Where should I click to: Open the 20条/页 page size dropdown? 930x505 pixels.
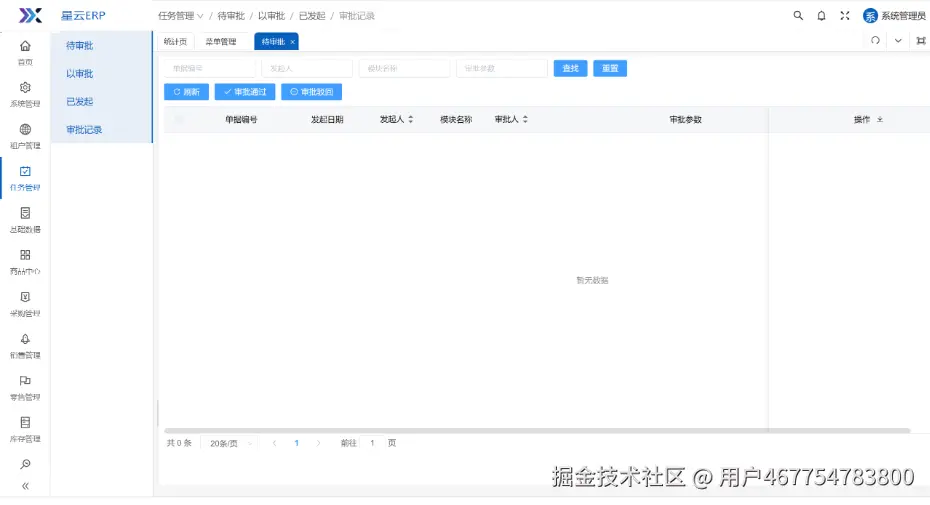230,443
